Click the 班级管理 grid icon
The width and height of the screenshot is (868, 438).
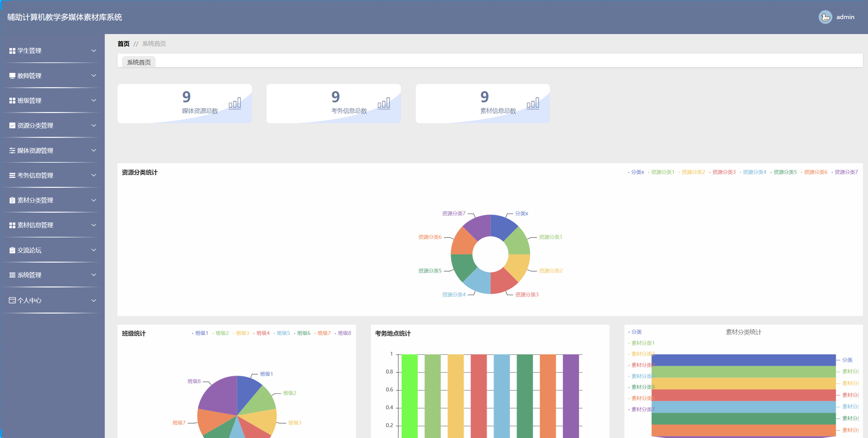(12, 101)
